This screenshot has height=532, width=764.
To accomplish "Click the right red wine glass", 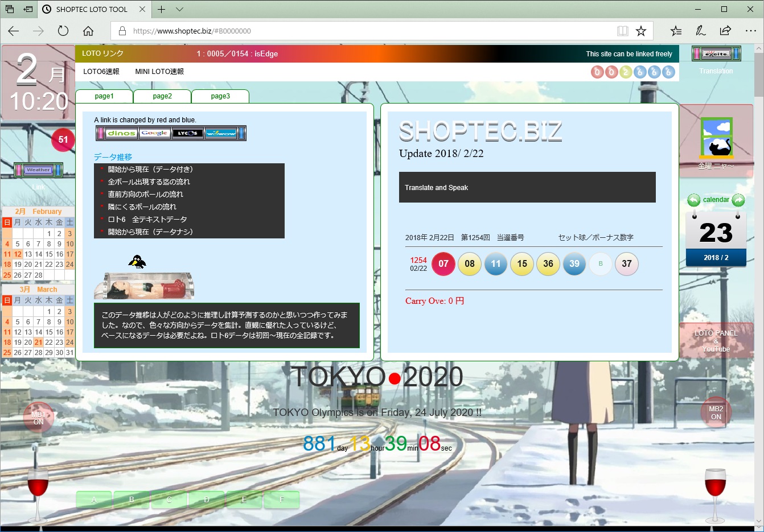I will 715,496.
